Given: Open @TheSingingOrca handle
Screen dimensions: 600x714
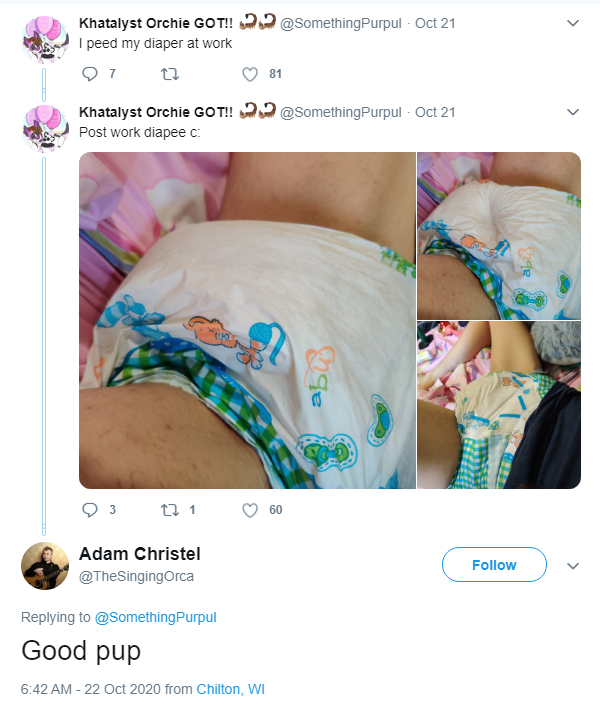Looking at the screenshot, I should click(137, 576).
